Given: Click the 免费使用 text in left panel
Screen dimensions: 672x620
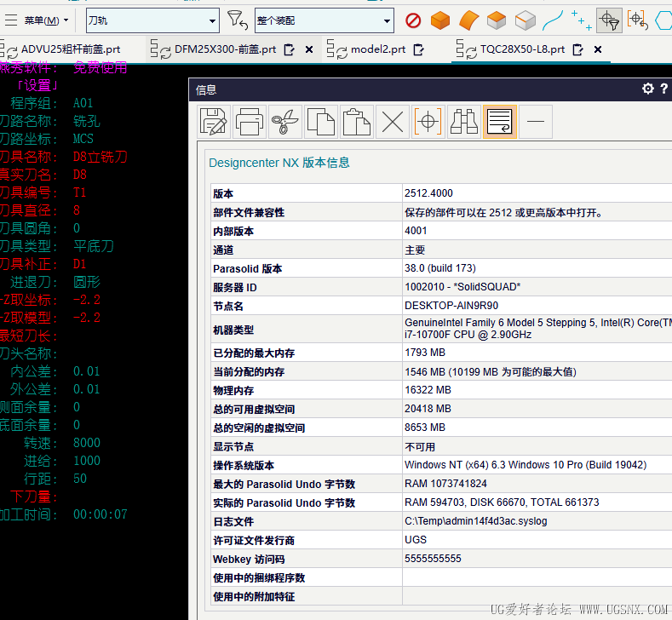Looking at the screenshot, I should [100, 67].
